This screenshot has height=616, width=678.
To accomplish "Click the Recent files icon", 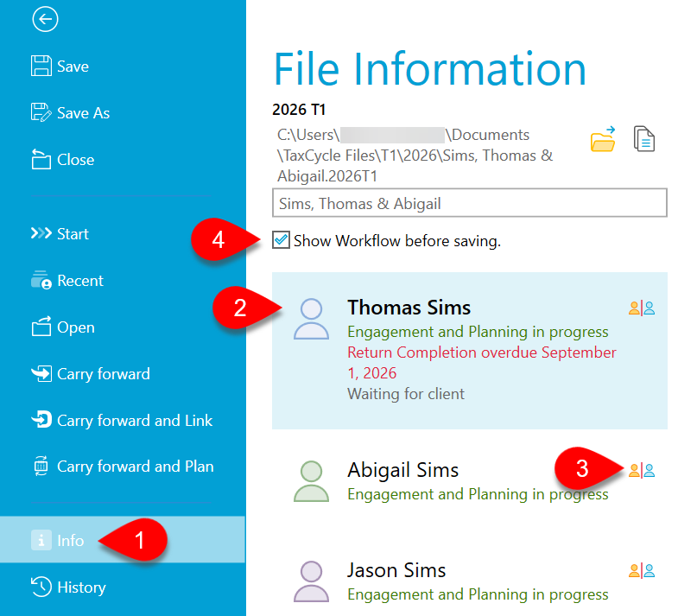I will pyautogui.click(x=41, y=280).
